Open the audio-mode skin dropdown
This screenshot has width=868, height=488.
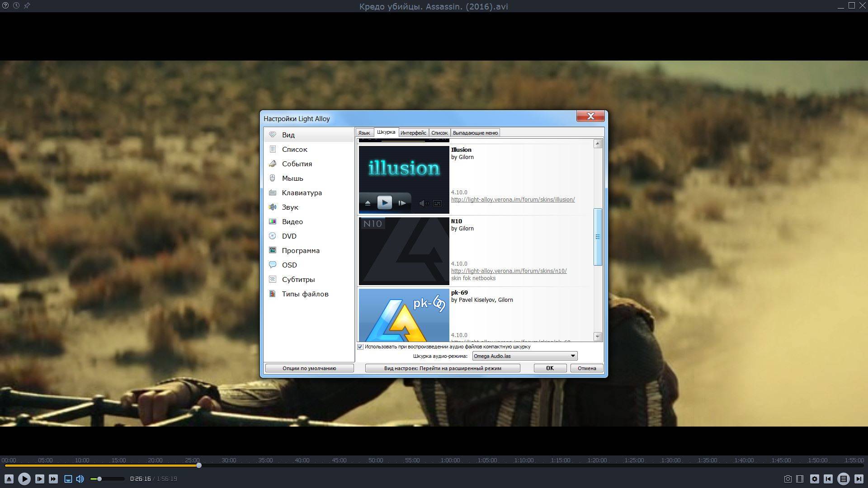[525, 356]
